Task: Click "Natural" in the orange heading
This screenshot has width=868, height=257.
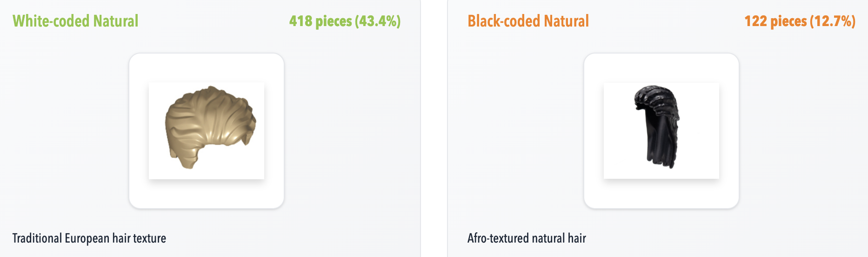Action: (x=567, y=21)
